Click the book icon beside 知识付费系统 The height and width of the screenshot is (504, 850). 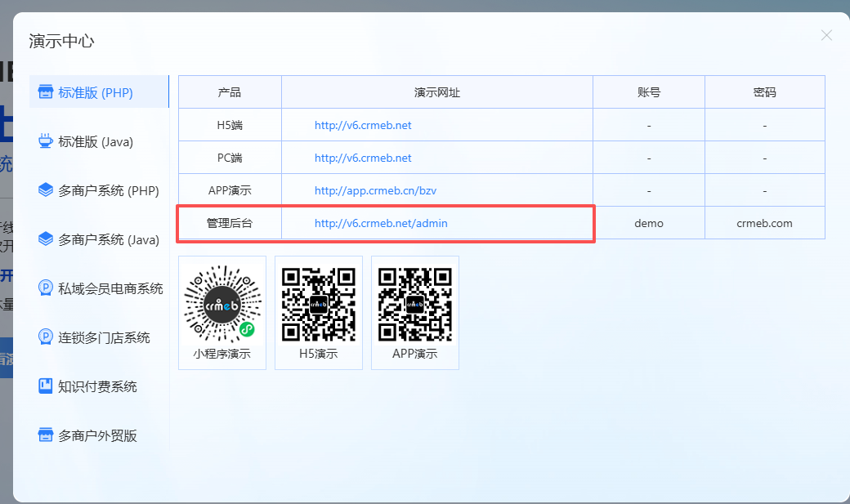tap(46, 386)
